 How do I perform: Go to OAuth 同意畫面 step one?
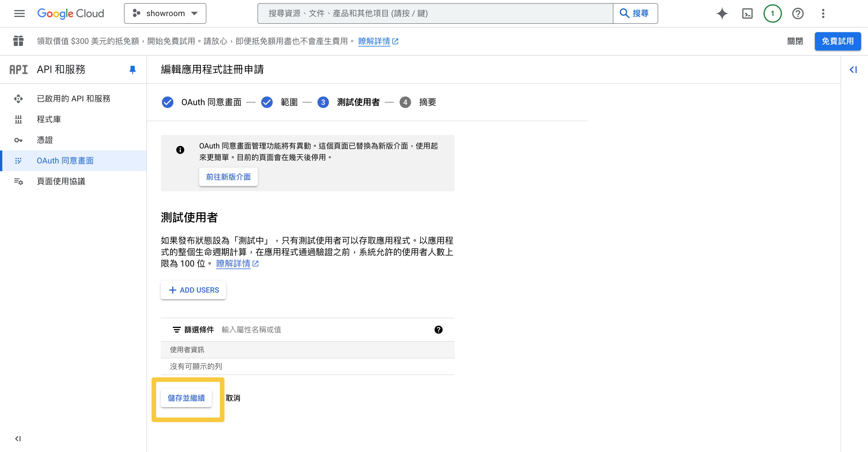[202, 102]
